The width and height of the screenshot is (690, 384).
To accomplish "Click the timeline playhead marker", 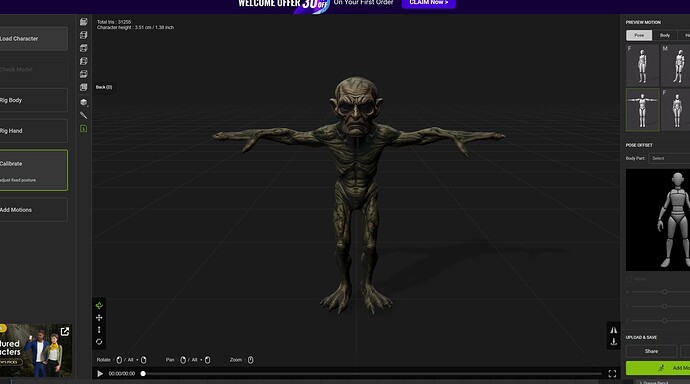I will tap(143, 373).
